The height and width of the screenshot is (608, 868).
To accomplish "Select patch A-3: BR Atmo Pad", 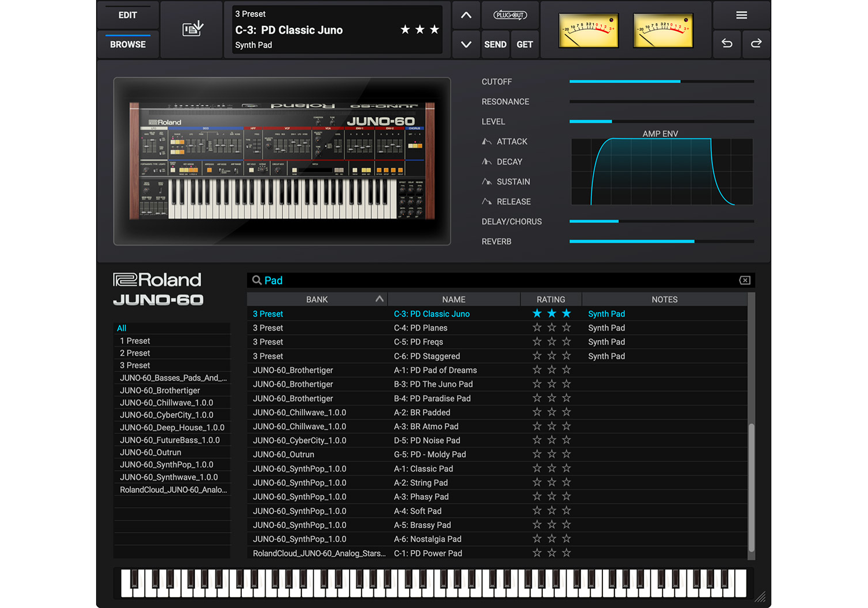I will (497, 426).
